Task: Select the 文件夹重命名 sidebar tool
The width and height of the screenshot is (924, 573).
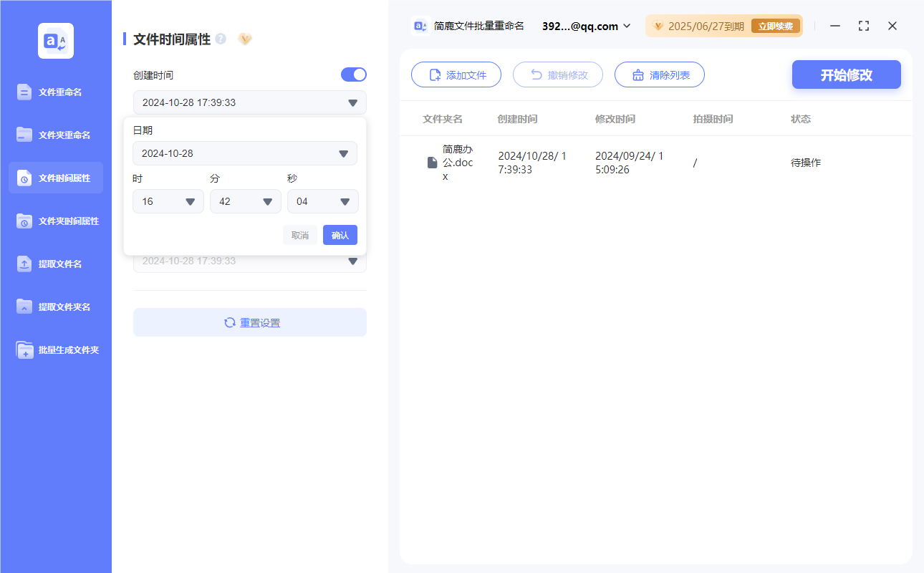Action: click(55, 135)
